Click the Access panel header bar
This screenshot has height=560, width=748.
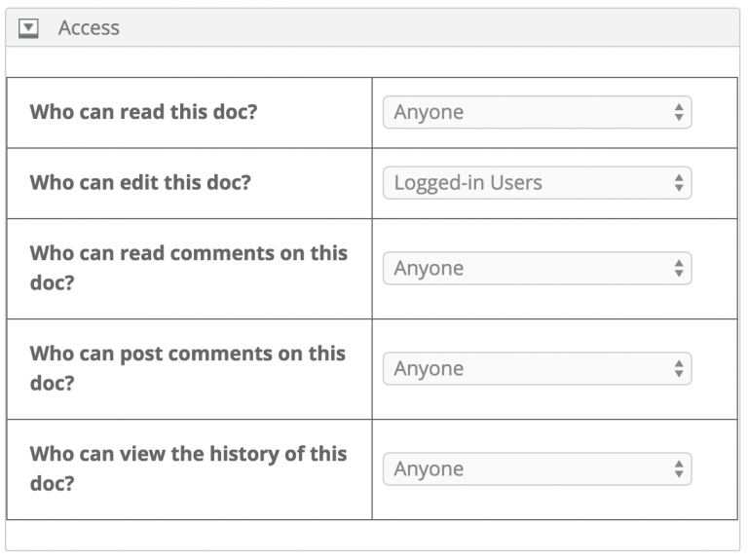click(x=373, y=27)
